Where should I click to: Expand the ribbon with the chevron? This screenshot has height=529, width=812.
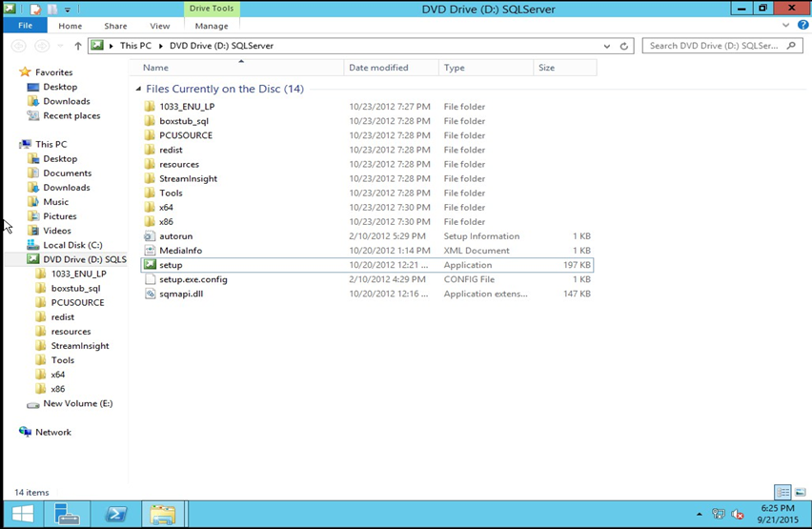tap(787, 26)
